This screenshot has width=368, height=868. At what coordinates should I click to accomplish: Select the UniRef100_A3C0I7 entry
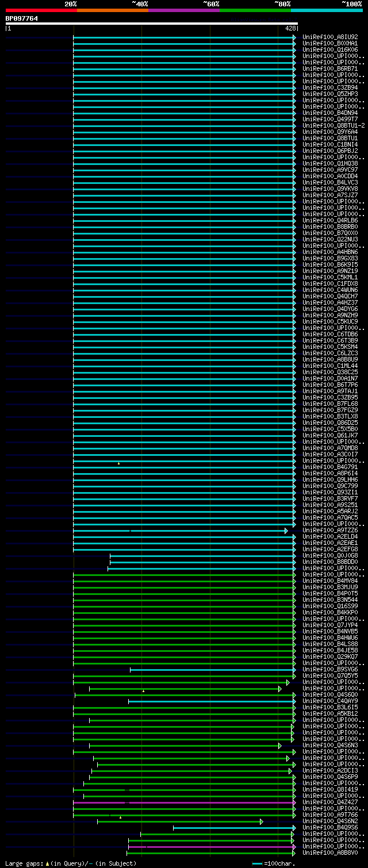[330, 455]
